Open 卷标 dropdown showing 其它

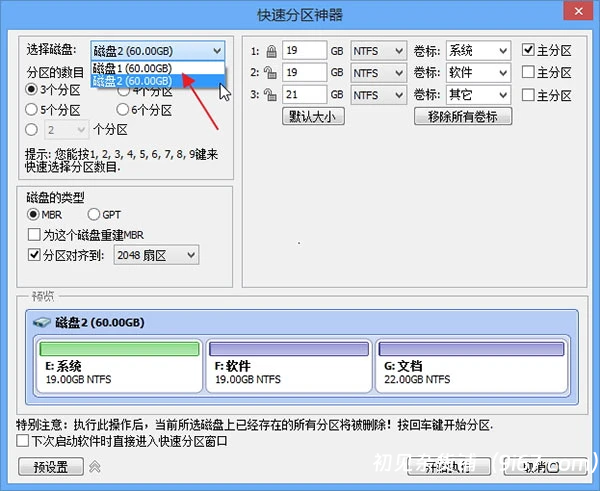pyautogui.click(x=478, y=95)
